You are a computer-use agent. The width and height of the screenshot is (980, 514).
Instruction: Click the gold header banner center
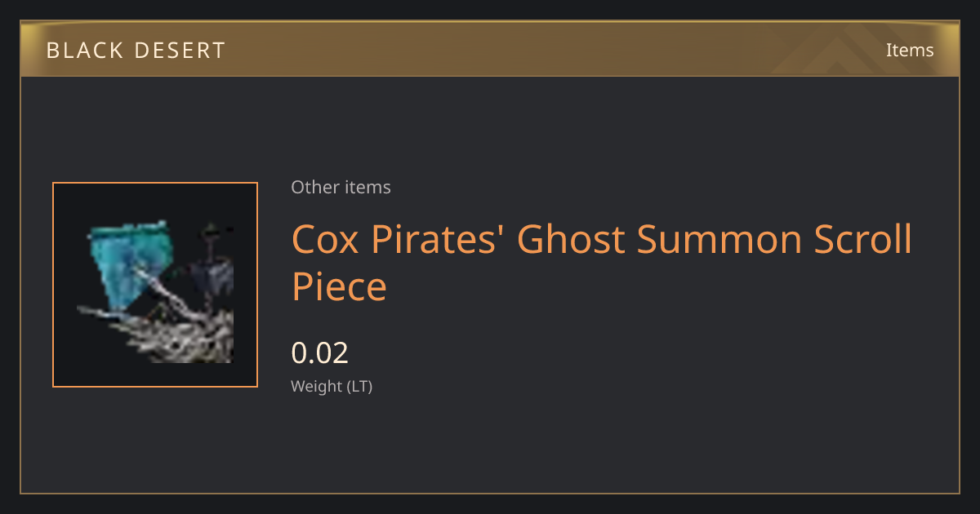point(490,49)
